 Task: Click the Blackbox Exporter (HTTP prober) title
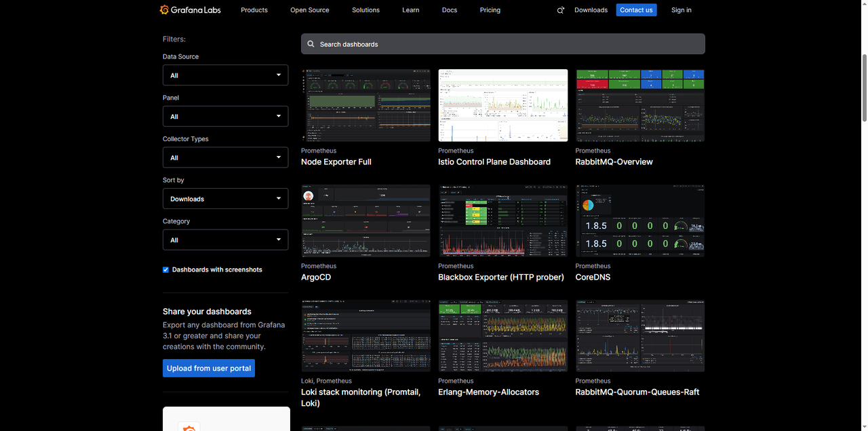(x=501, y=278)
